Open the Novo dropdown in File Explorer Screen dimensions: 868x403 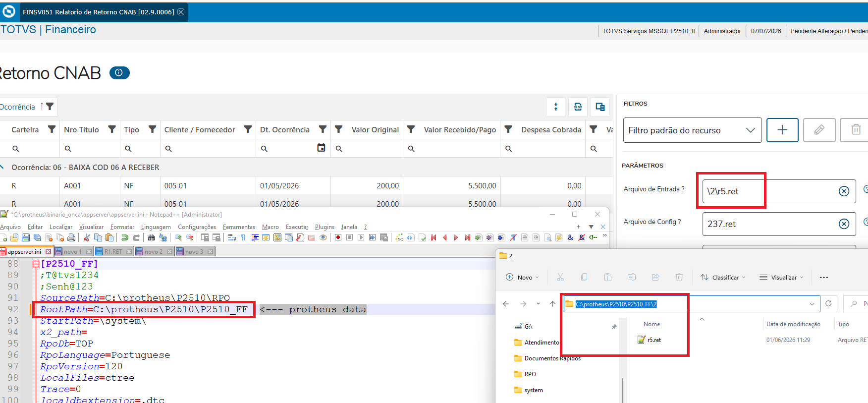pyautogui.click(x=523, y=277)
